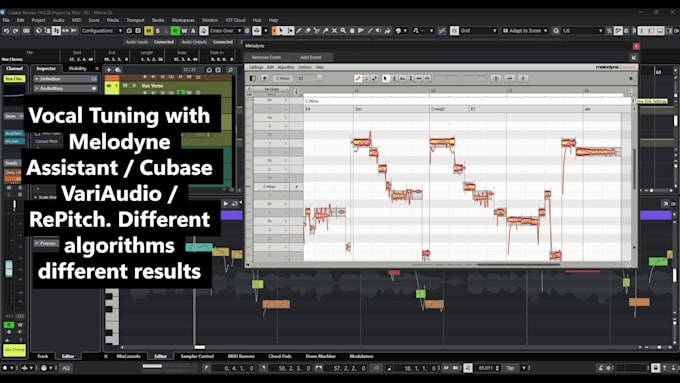Open the 1/8 quantize preset dropdown
Image resolution: width=680 pixels, height=383 pixels.
582,31
